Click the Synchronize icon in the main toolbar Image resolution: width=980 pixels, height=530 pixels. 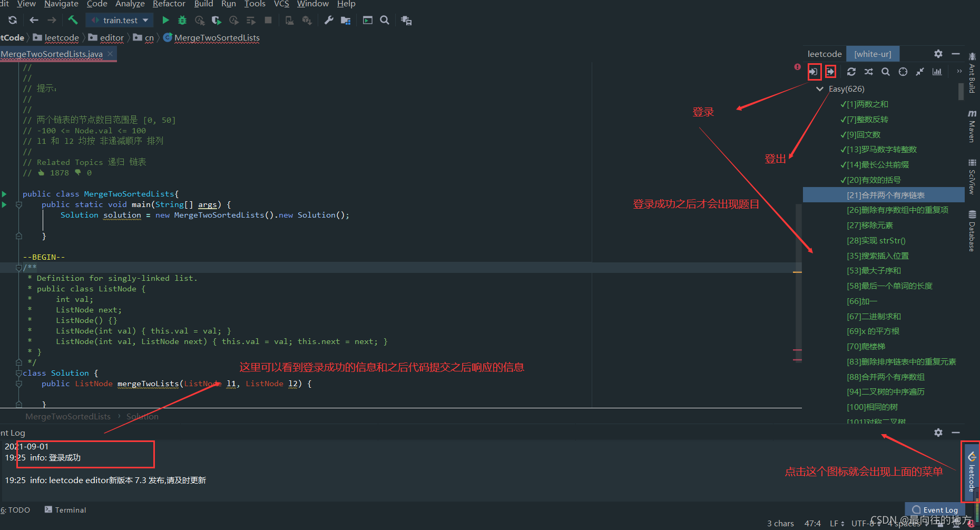13,20
